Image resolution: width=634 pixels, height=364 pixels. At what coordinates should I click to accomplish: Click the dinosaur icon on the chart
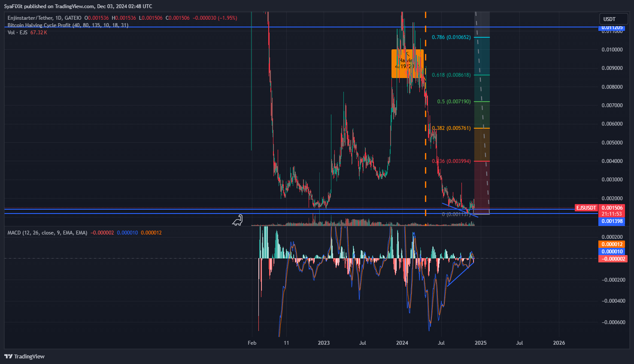(238, 220)
